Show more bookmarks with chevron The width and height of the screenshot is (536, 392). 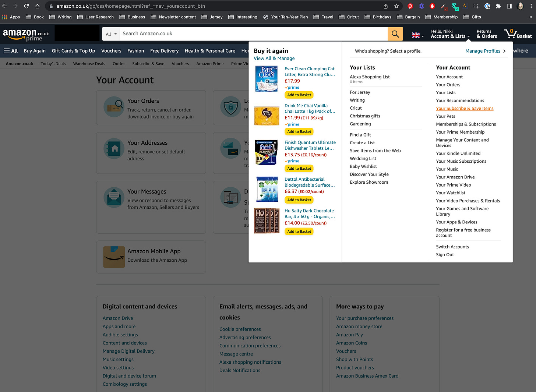click(x=530, y=17)
